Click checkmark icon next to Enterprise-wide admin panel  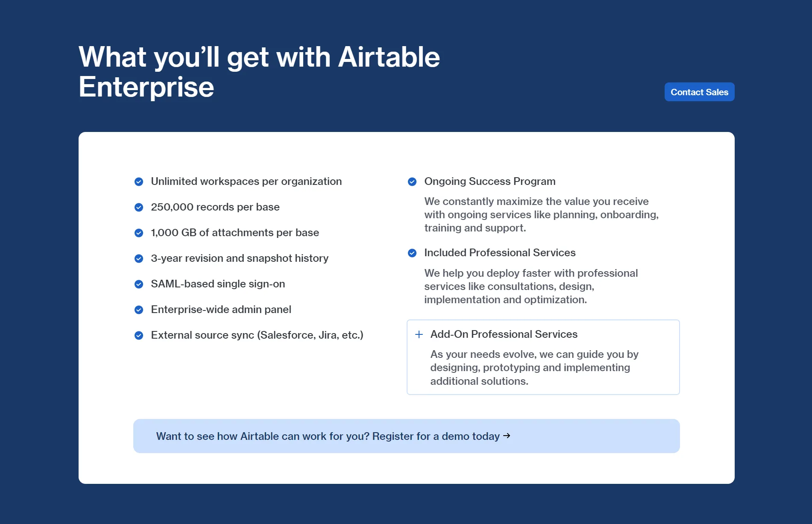pyautogui.click(x=139, y=310)
